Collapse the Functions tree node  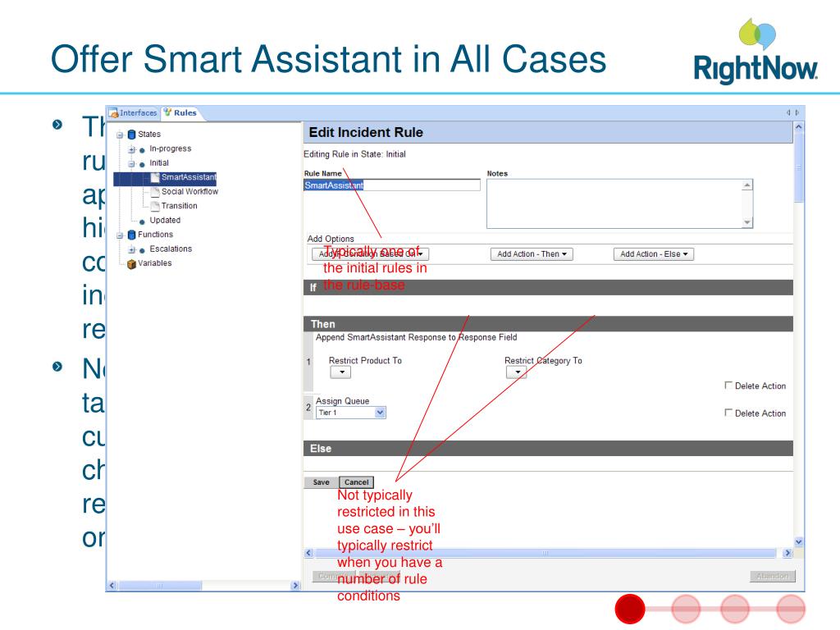click(120, 235)
